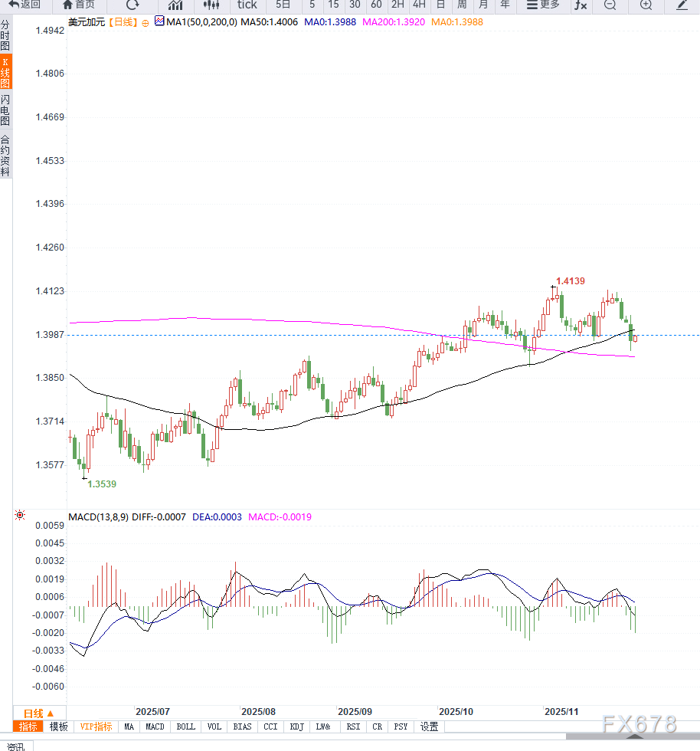Select the BOLL indicator button
Screen dimensions: 700x751
click(x=185, y=726)
